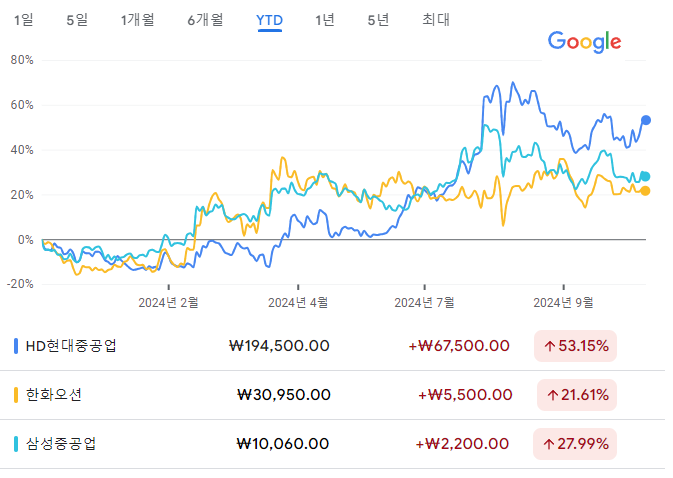Click the 80% y-axis label
This screenshot has height=478, width=673.
tap(22, 60)
